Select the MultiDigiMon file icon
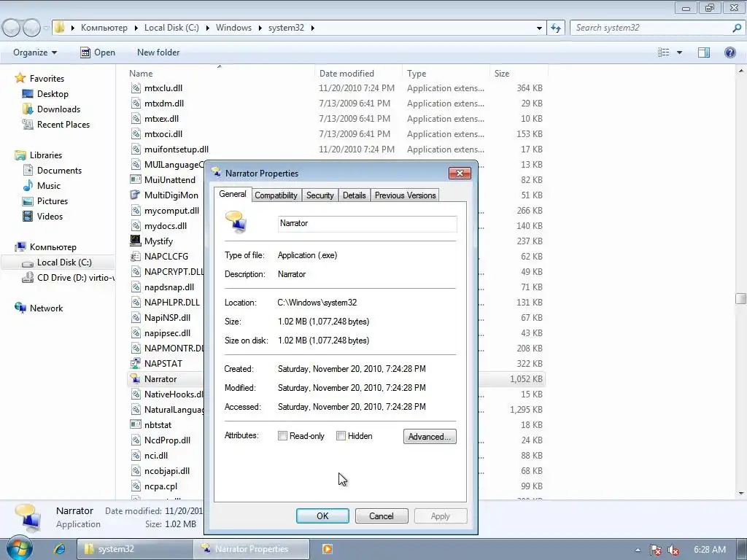 136,195
